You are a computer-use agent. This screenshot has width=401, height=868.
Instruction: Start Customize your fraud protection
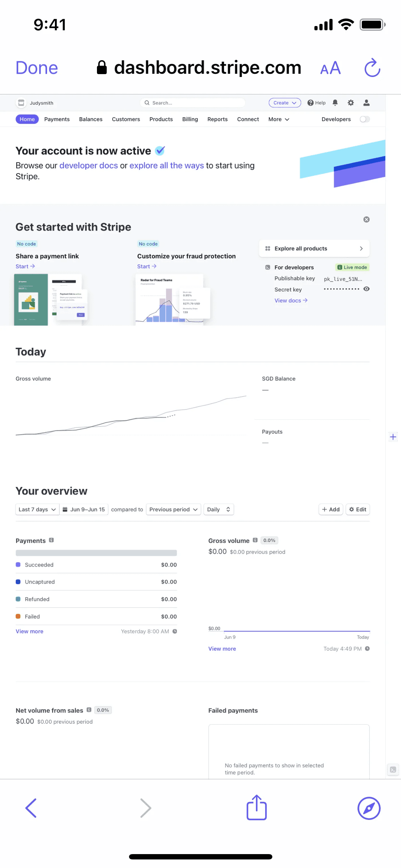147,267
